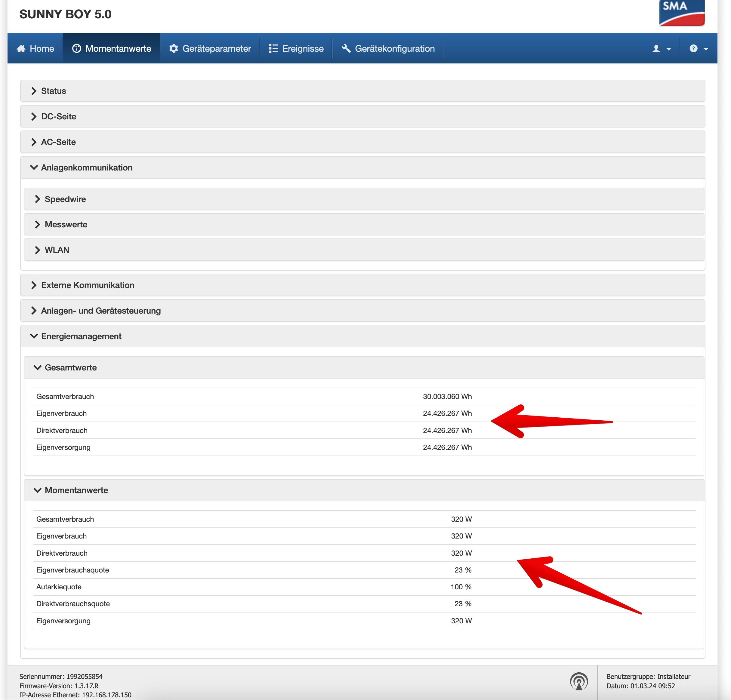
Task: Click the Eigenverbrauchsquote 23 % value
Action: click(463, 570)
